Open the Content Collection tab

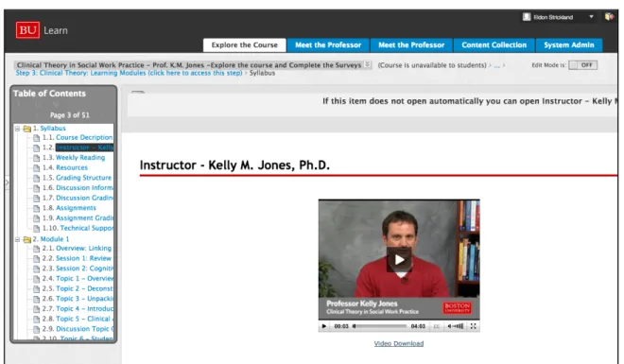[494, 45]
